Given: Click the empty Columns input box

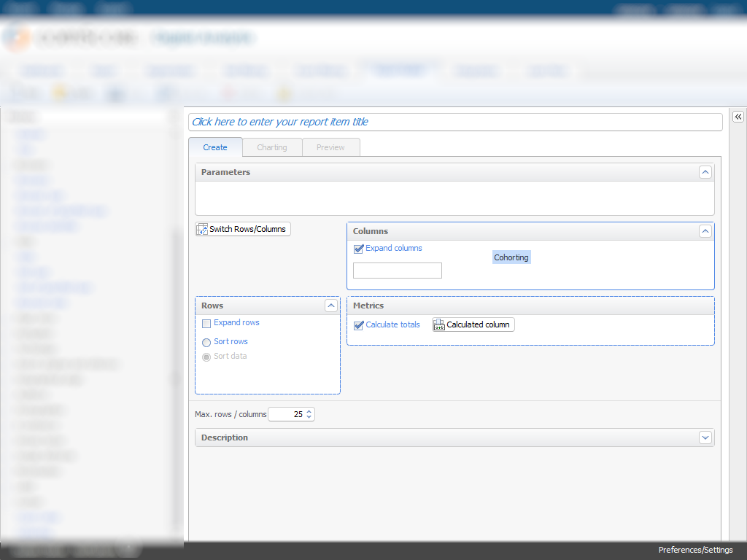Looking at the screenshot, I should 398,271.
